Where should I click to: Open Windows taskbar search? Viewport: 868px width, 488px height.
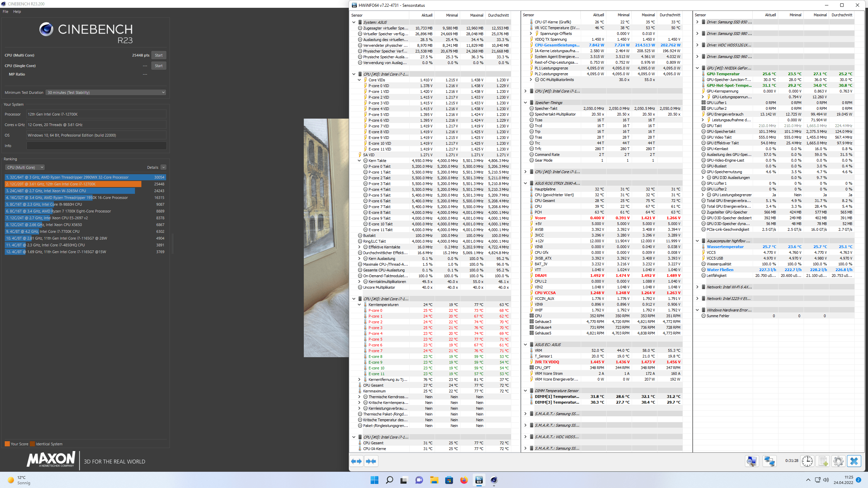(389, 480)
